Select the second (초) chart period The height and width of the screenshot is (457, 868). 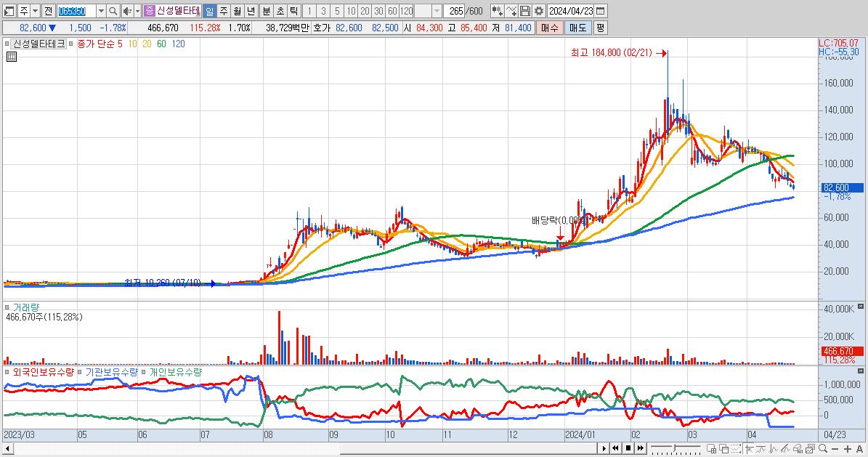click(280, 11)
